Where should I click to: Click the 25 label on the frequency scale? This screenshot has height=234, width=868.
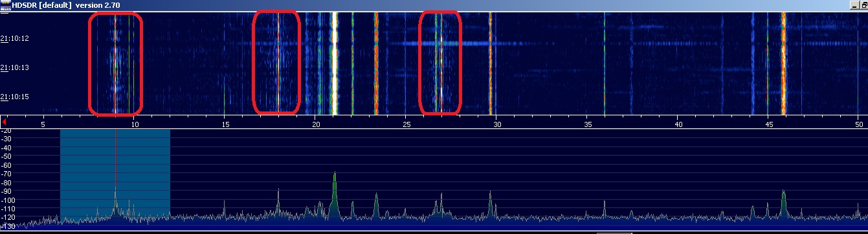(405, 123)
